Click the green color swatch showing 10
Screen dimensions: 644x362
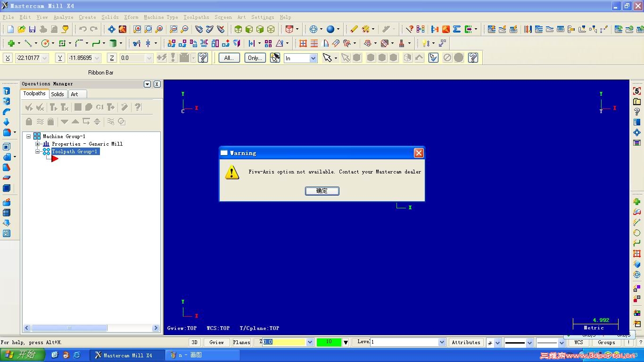pyautogui.click(x=329, y=342)
